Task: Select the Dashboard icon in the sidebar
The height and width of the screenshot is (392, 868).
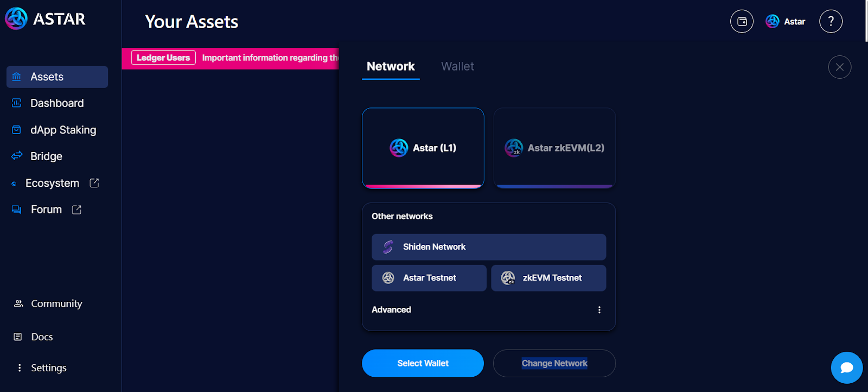Action: pos(16,103)
